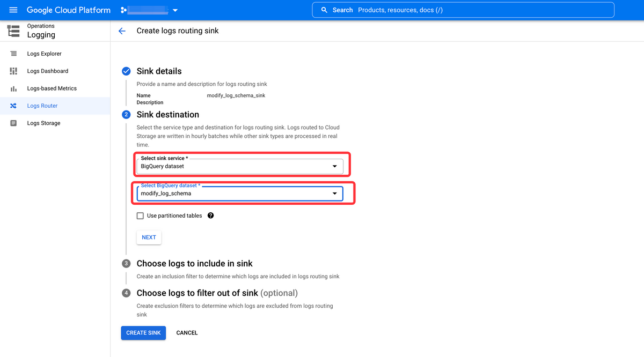The width and height of the screenshot is (644, 357).
Task: Click the Logs Router shuffle icon
Action: coord(13,106)
